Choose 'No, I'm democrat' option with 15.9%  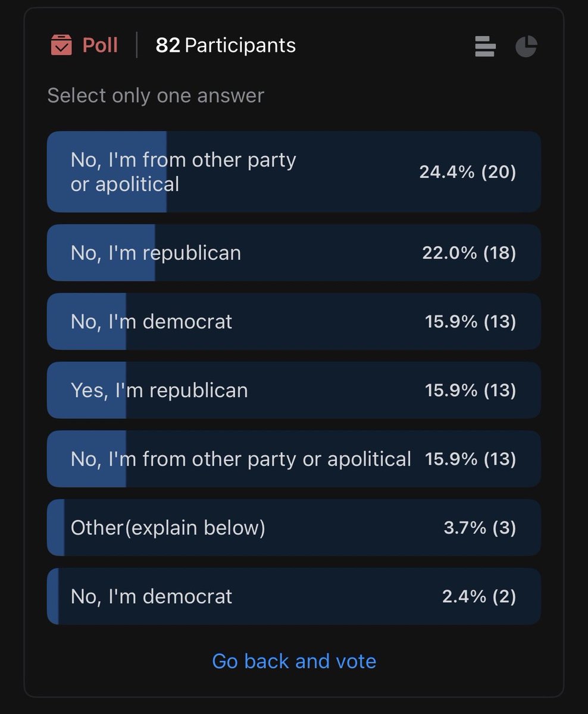click(294, 322)
